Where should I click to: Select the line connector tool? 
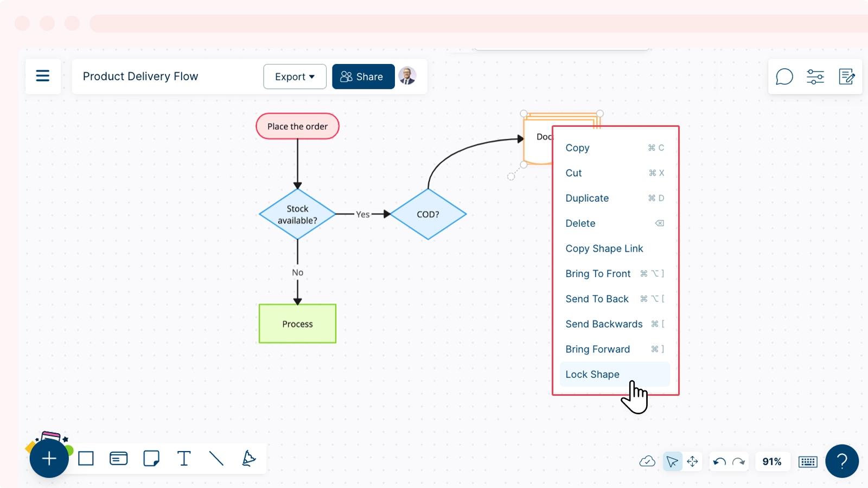point(216,459)
